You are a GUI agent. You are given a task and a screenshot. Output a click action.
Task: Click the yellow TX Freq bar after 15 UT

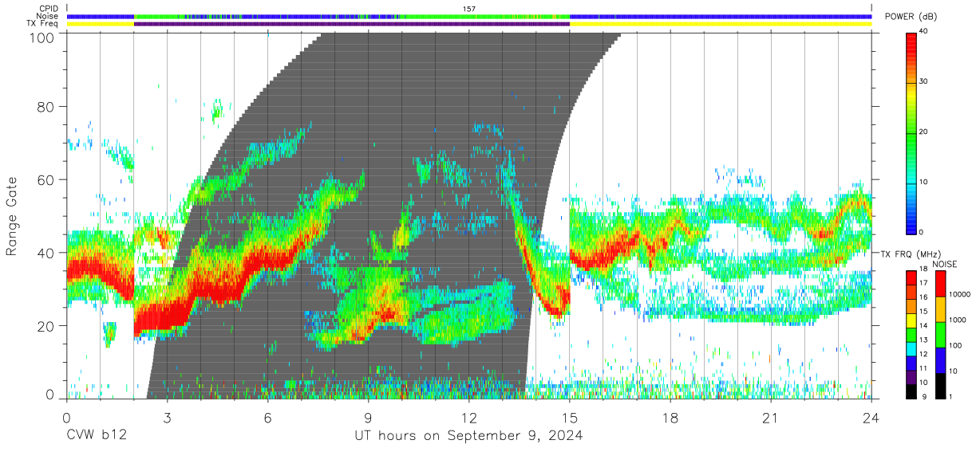pyautogui.click(x=721, y=24)
